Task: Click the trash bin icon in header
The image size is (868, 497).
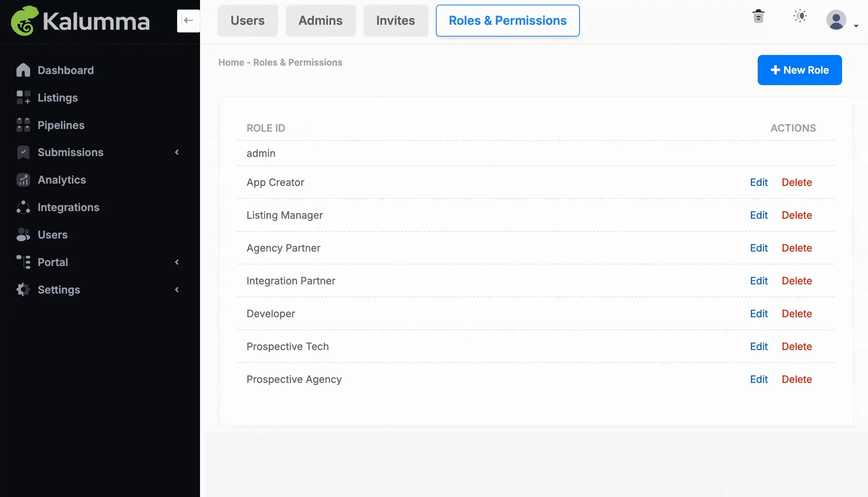Action: click(x=758, y=16)
